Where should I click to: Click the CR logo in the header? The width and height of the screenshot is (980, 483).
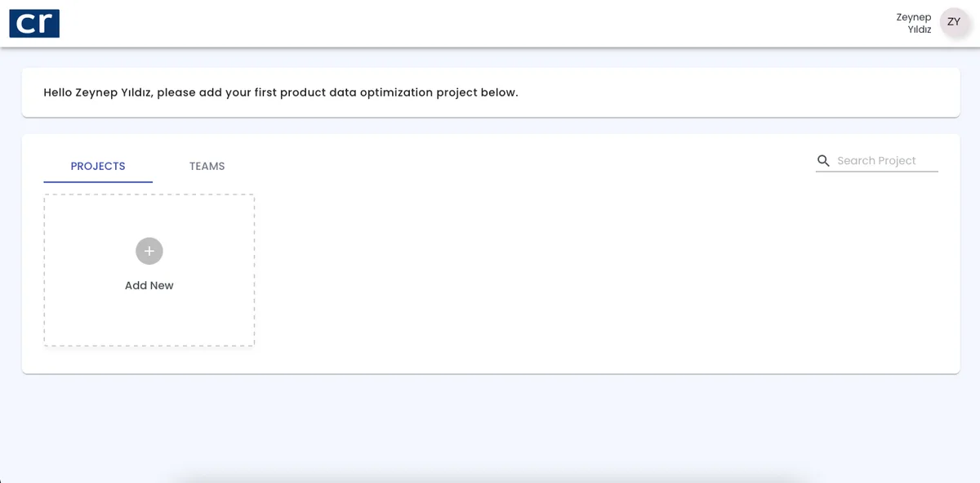pos(34,23)
